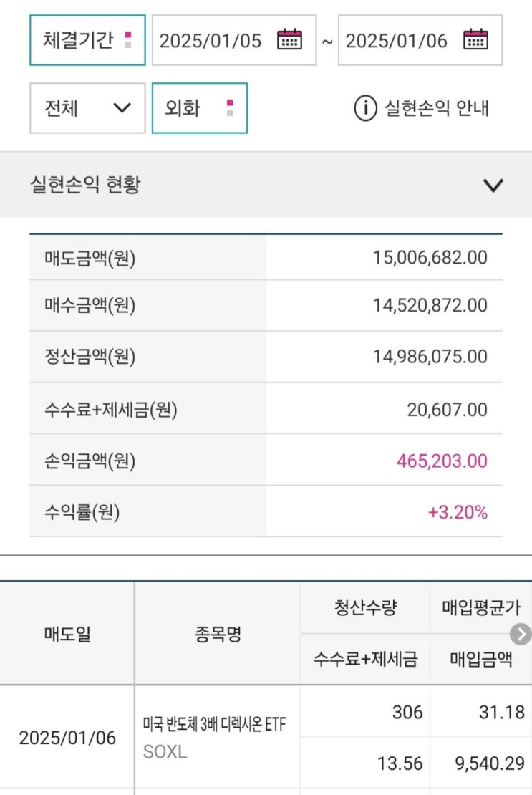Image resolution: width=532 pixels, height=795 pixels.
Task: Click the end date field 2025/01/06
Action: pyautogui.click(x=396, y=40)
